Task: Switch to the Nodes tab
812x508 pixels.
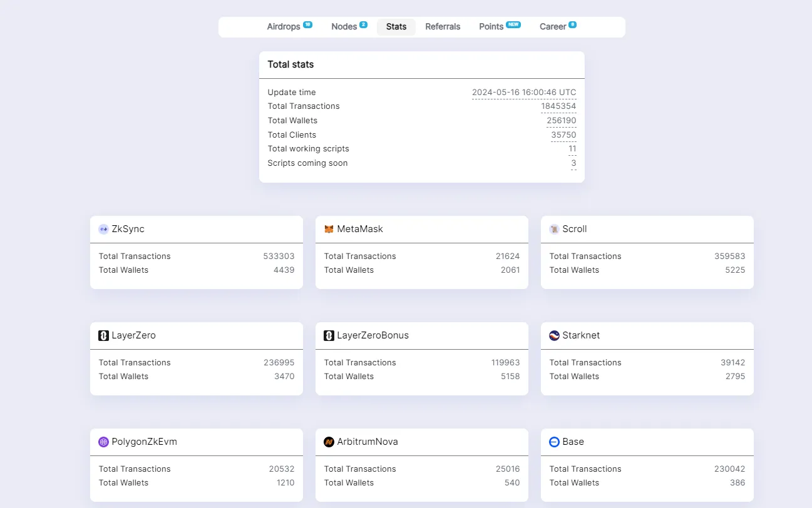Action: (x=344, y=27)
